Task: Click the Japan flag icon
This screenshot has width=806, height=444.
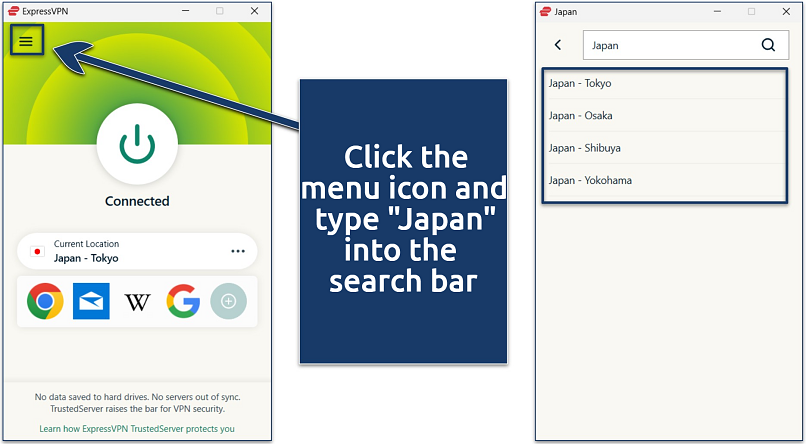Action: [x=37, y=252]
